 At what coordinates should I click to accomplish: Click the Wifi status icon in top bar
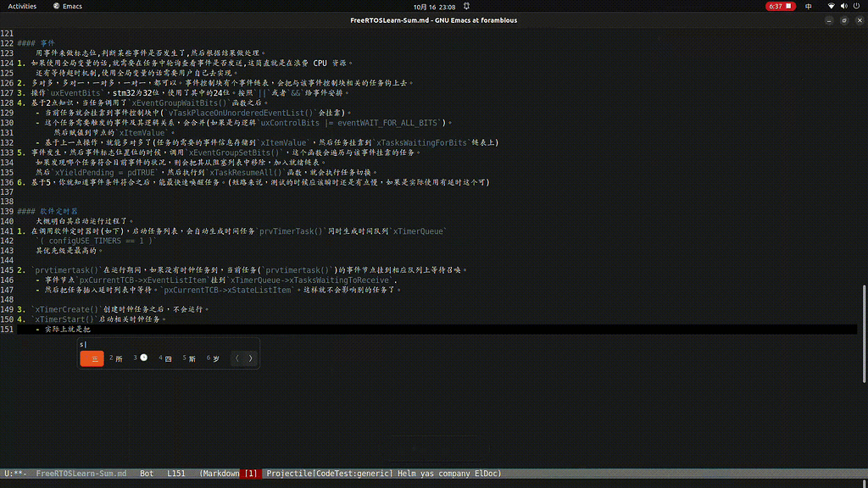831,7
